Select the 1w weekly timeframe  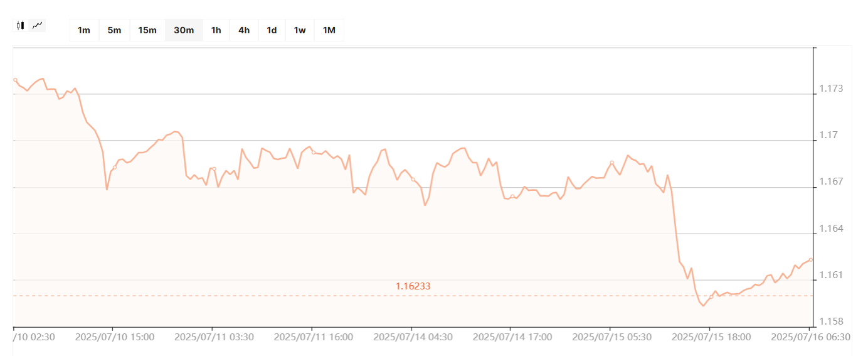point(300,30)
